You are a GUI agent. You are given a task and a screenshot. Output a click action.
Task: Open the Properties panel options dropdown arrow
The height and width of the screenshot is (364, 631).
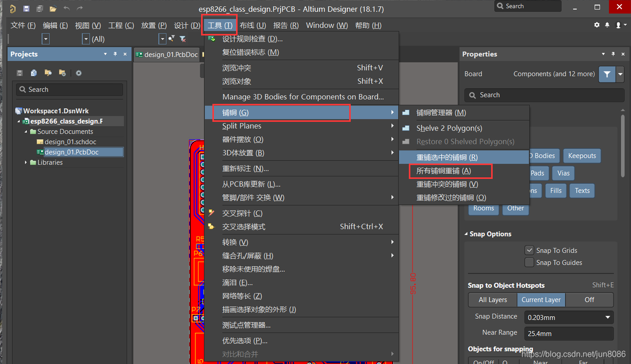coord(603,54)
